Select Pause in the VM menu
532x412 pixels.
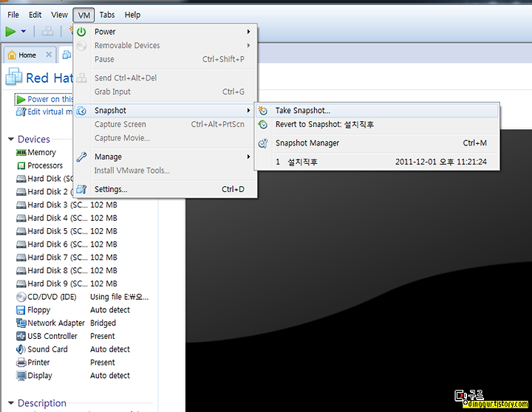(166, 59)
